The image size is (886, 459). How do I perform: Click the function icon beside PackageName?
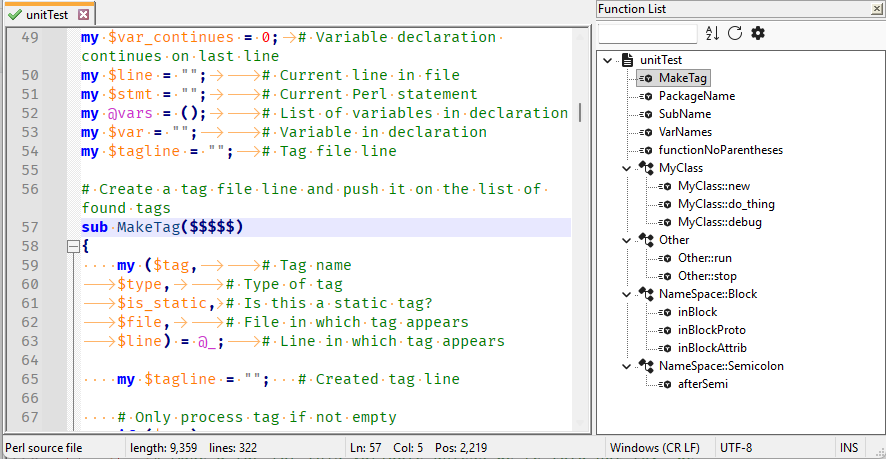[x=645, y=96]
